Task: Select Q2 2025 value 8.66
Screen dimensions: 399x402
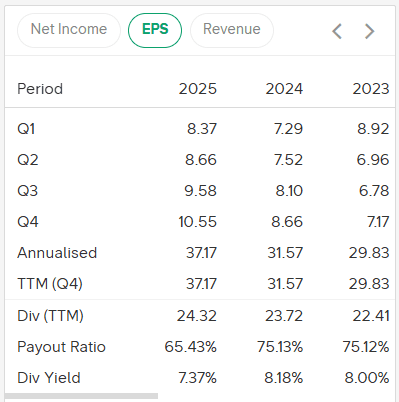Action: coord(201,160)
